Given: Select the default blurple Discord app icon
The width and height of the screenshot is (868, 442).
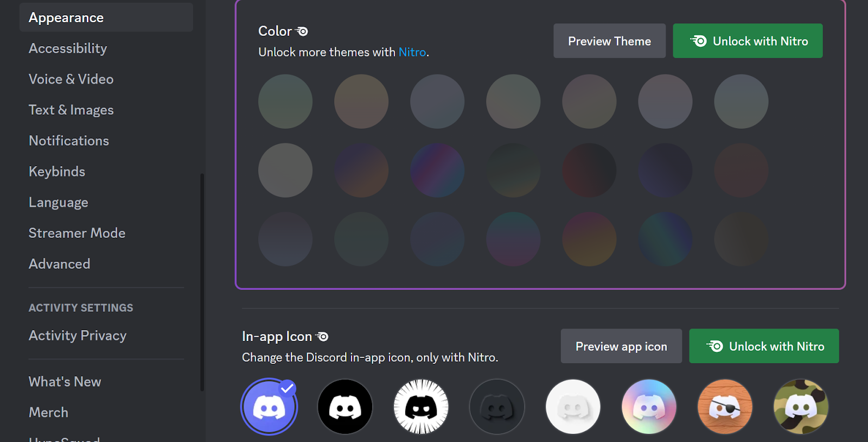Looking at the screenshot, I should point(269,407).
